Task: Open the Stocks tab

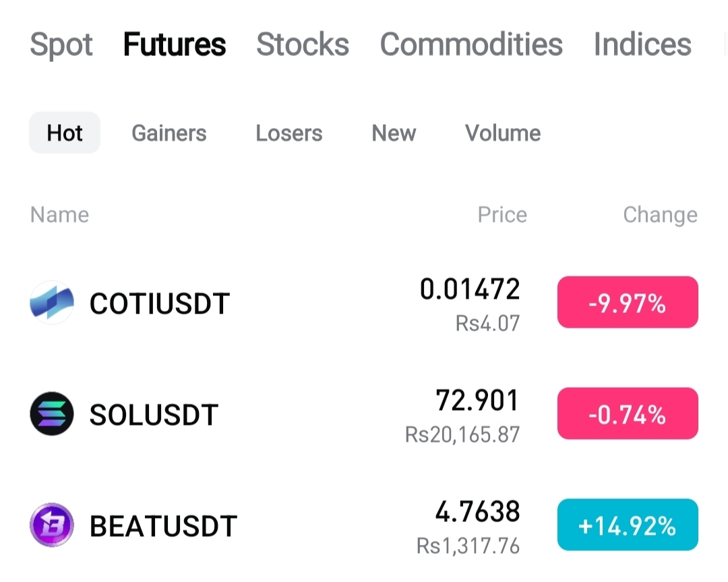Action: point(303,45)
